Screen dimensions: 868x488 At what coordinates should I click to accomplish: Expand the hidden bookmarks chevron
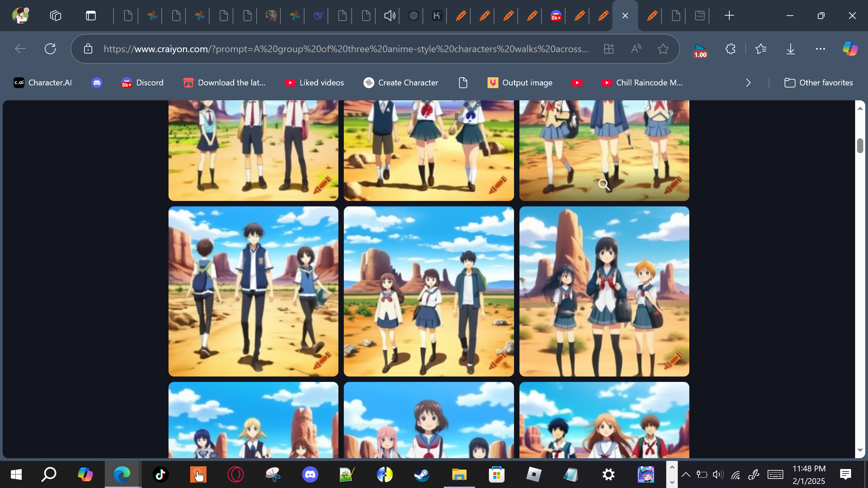(748, 83)
